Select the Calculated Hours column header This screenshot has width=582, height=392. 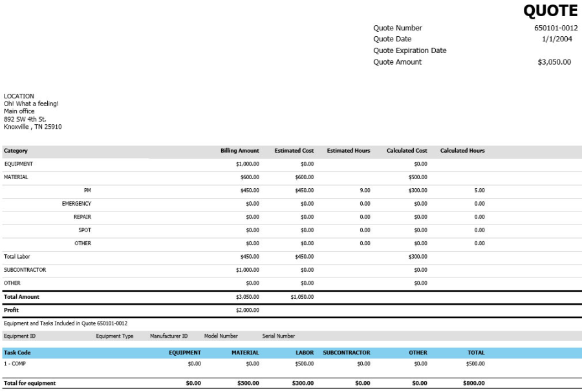(x=462, y=151)
